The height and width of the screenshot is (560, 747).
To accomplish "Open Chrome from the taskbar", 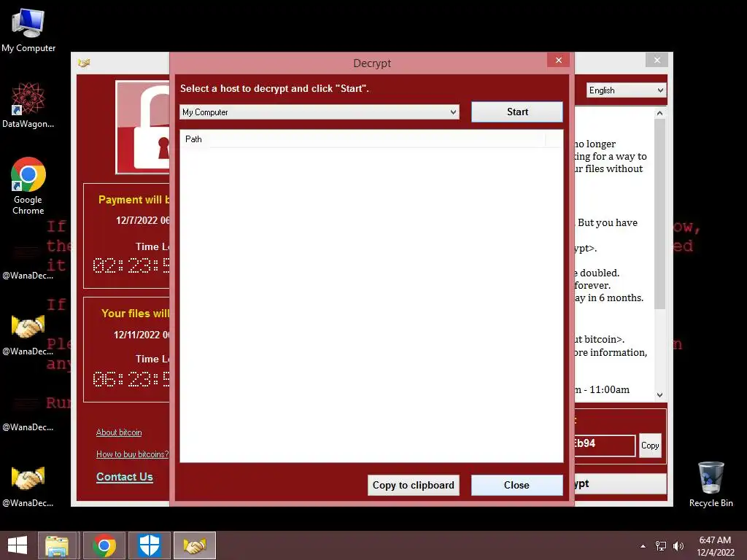I will pyautogui.click(x=104, y=545).
